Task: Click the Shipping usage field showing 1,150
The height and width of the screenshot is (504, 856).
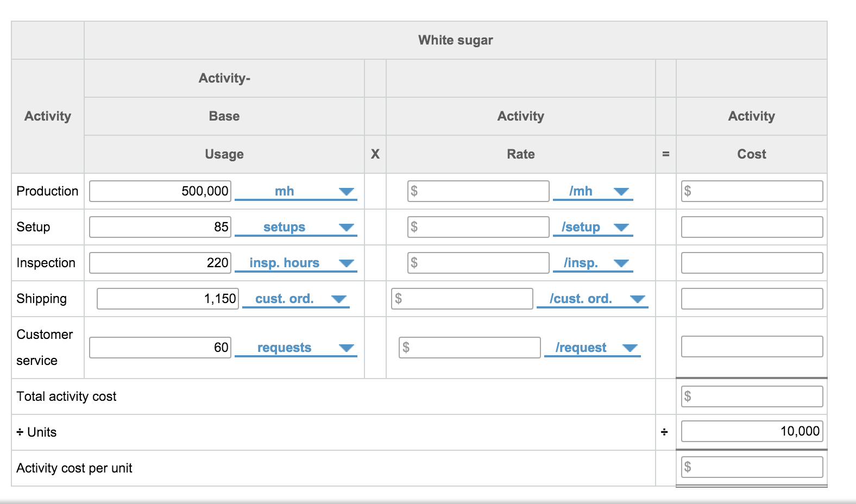Action: click(167, 299)
